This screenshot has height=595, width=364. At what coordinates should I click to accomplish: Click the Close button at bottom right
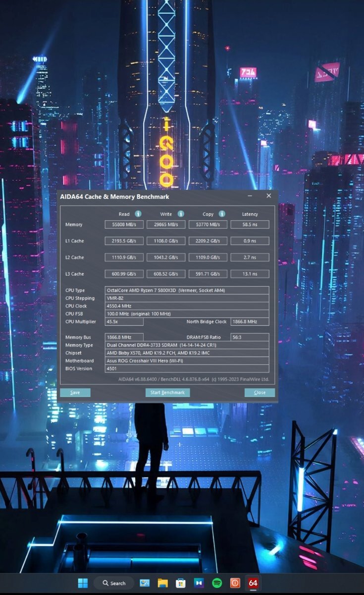click(260, 393)
